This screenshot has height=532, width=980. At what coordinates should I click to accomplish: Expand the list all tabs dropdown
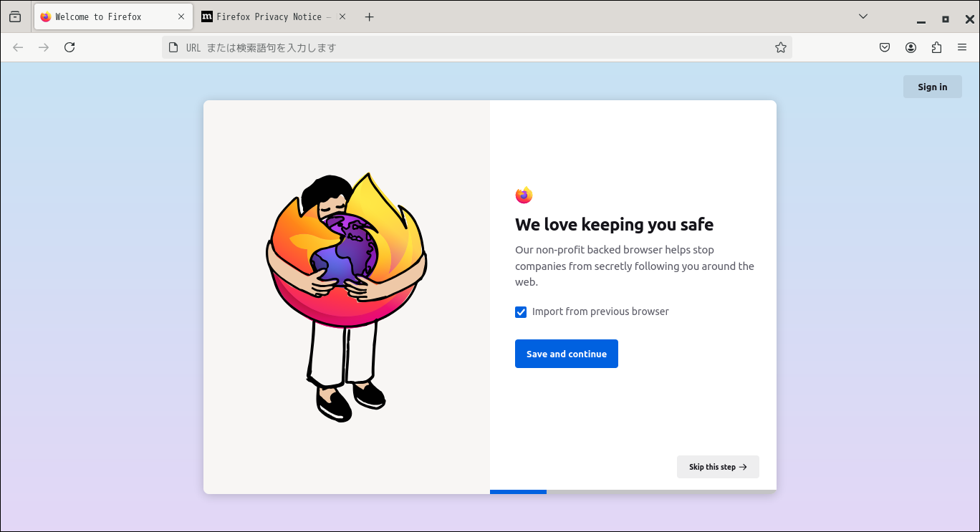(863, 16)
